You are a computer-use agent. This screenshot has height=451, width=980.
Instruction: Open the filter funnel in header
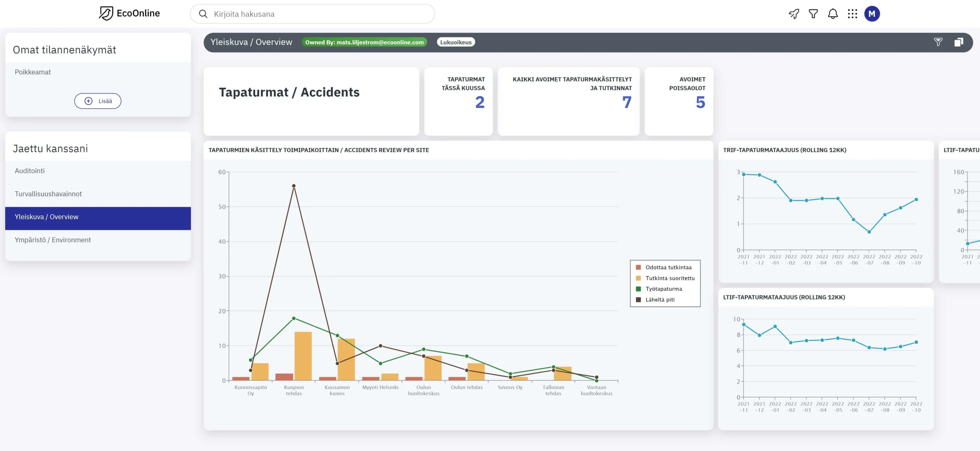pos(813,14)
